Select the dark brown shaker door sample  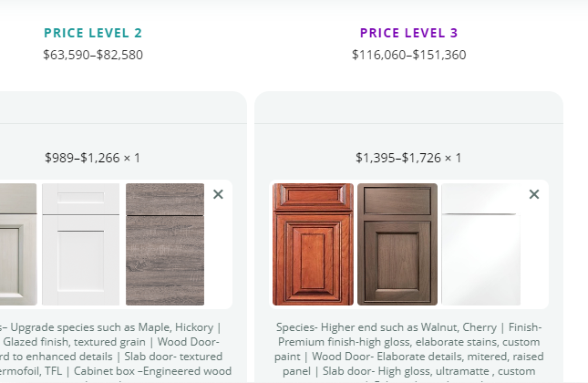click(x=397, y=244)
